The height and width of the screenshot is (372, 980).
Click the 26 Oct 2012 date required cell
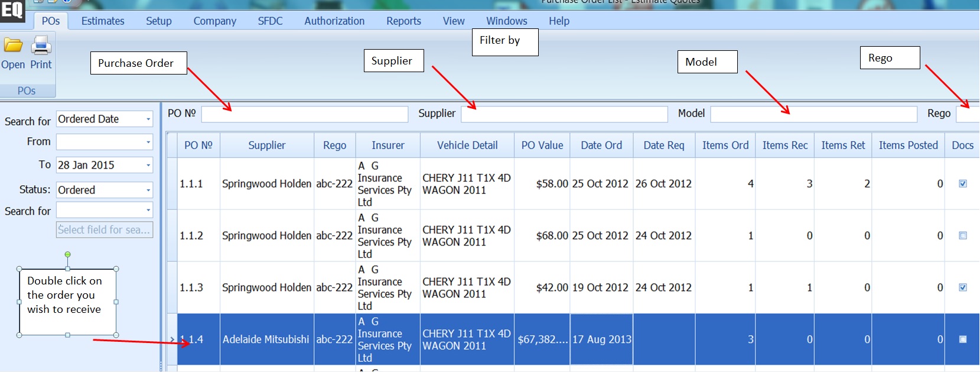pos(664,184)
